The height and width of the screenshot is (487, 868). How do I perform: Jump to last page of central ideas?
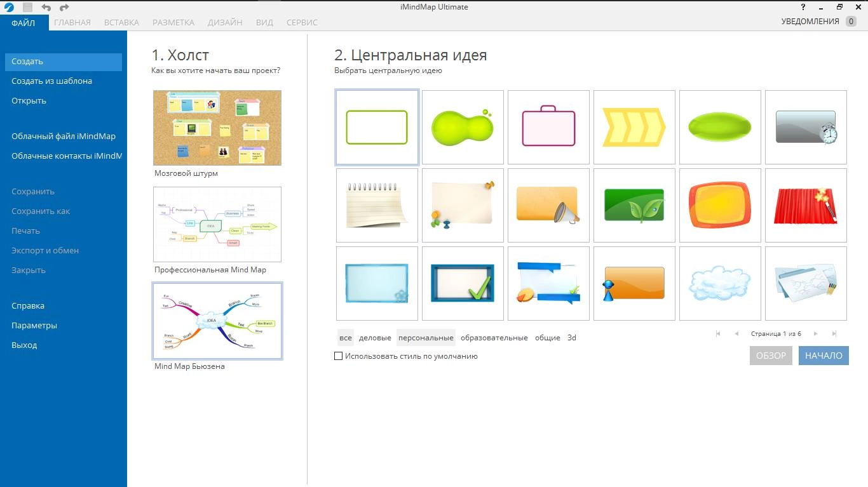(x=834, y=333)
